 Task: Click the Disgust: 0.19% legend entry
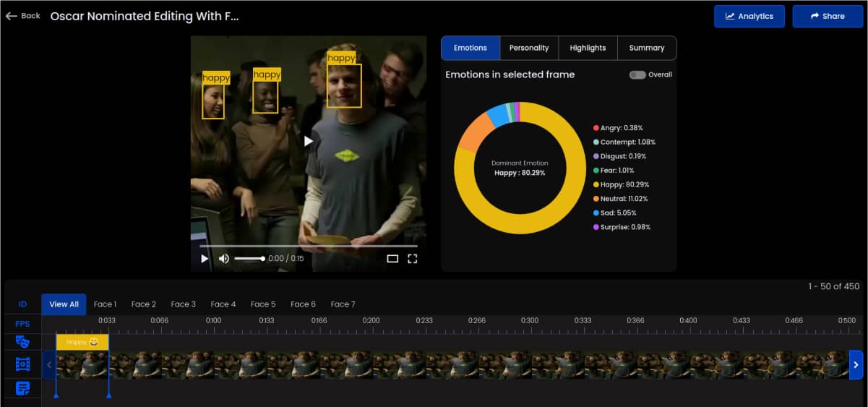[619, 156]
